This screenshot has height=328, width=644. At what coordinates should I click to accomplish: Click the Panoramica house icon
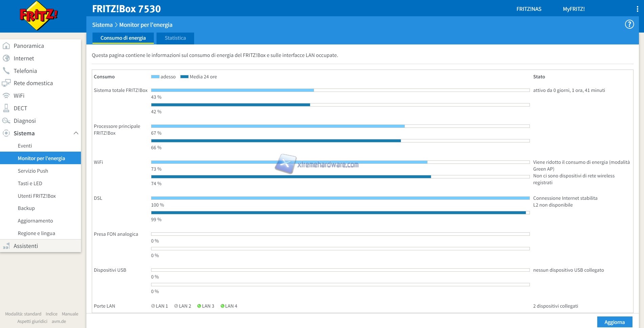tap(6, 46)
